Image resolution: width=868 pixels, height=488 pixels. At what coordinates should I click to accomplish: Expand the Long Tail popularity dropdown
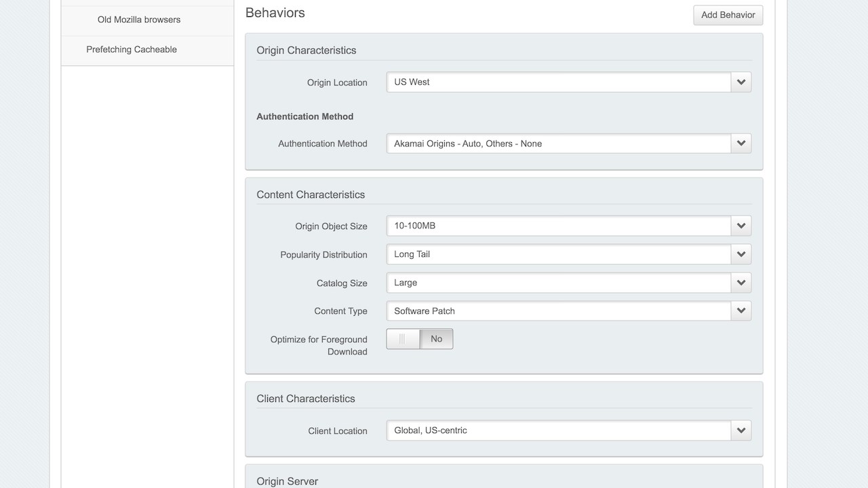(x=559, y=254)
